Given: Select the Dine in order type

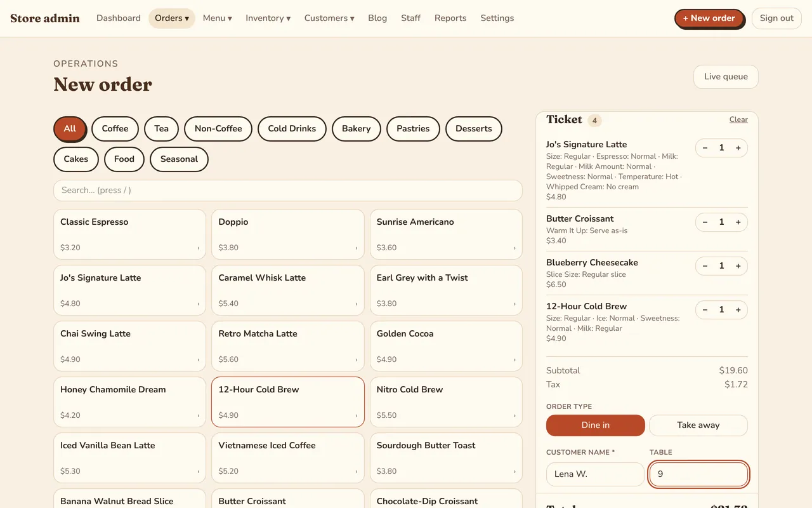Looking at the screenshot, I should pos(596,425).
